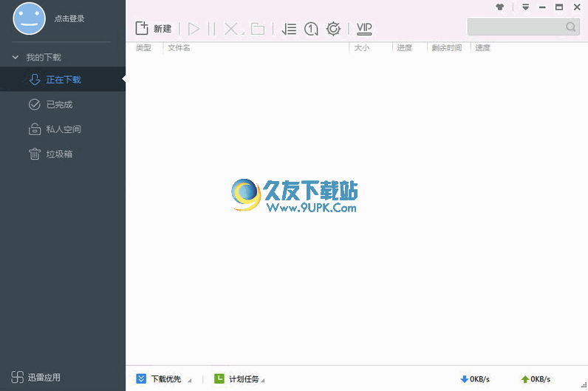Image resolution: width=588 pixels, height=391 pixels.
Task: Open settings gear icon
Action: coord(333,29)
